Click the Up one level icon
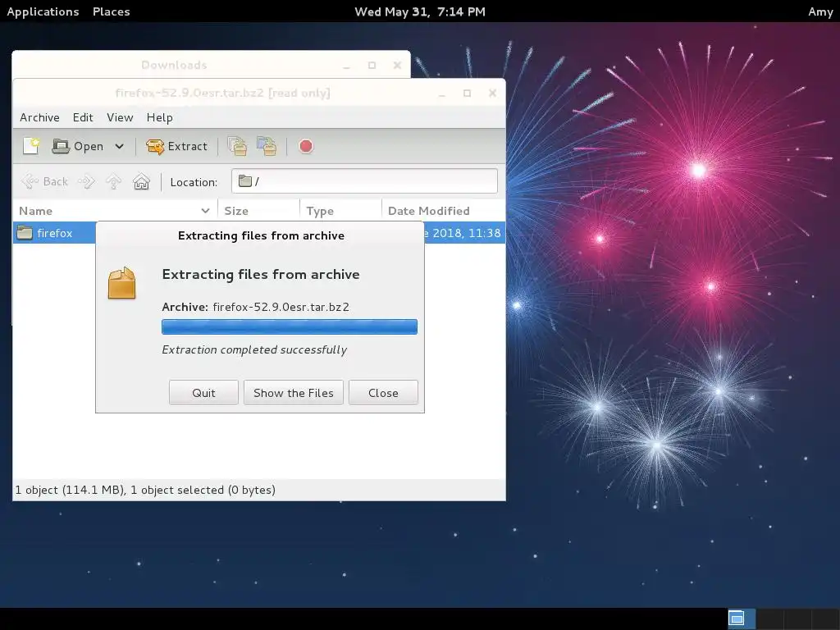 point(113,181)
